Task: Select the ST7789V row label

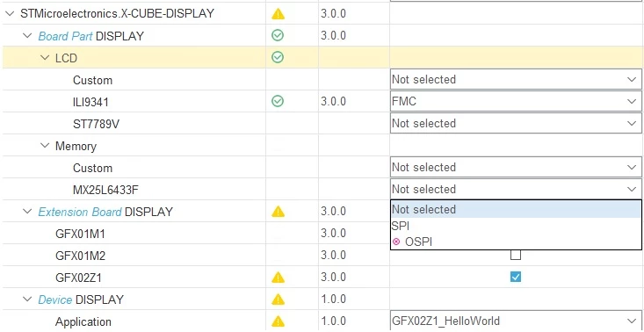Action: 96,124
